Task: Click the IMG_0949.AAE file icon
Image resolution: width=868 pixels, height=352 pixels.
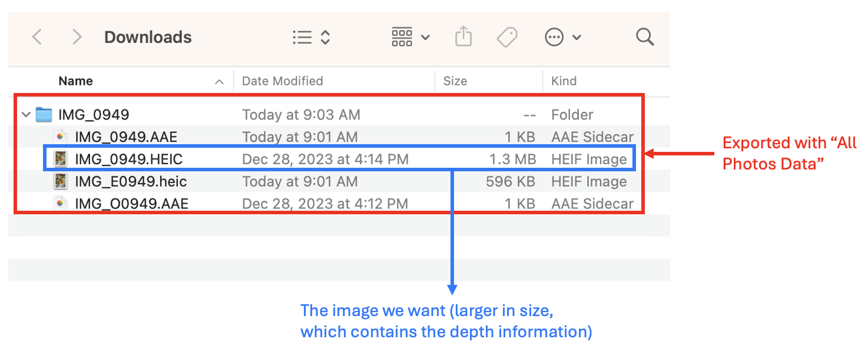Action: [x=60, y=137]
